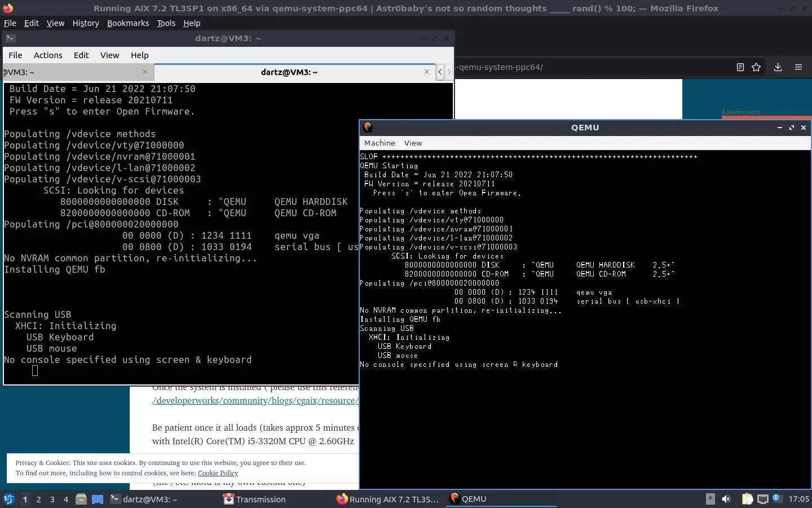Open terminal Edit menu
Viewport: 812px width, 508px height.
click(x=81, y=55)
